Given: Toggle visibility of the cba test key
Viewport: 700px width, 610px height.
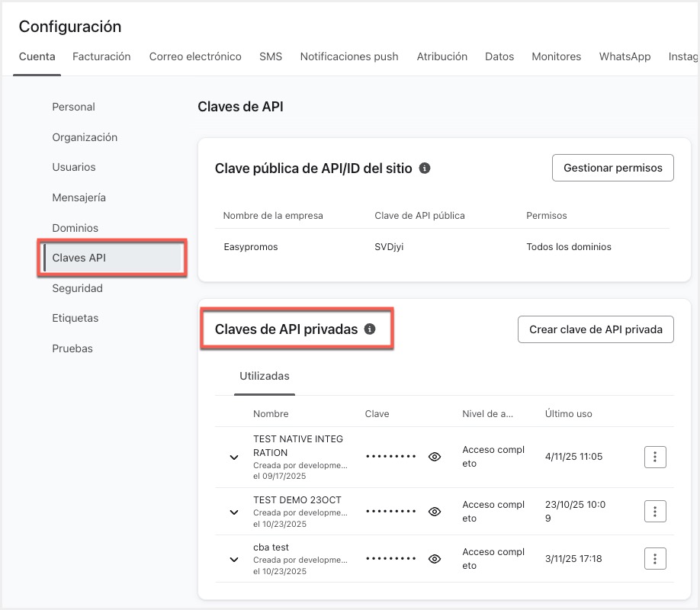Looking at the screenshot, I should click(435, 559).
